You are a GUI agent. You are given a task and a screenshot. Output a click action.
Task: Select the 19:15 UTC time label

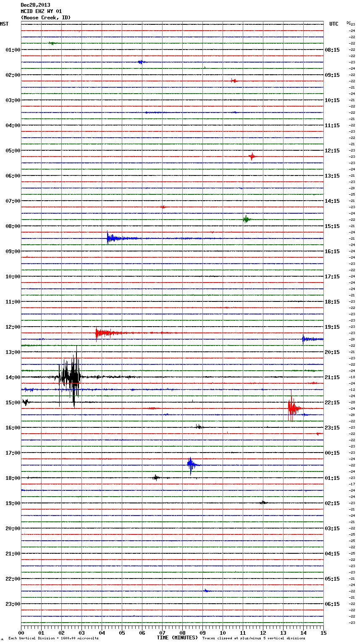332,327
